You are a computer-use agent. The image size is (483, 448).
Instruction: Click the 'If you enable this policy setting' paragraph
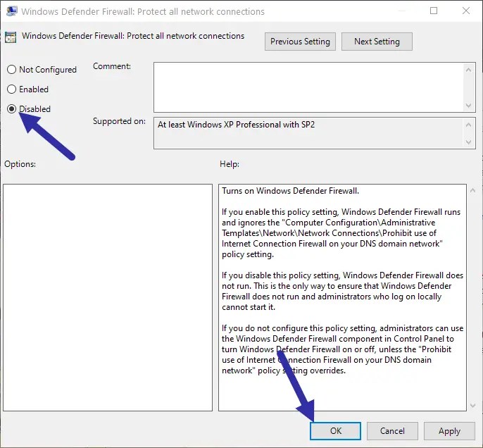(x=341, y=233)
